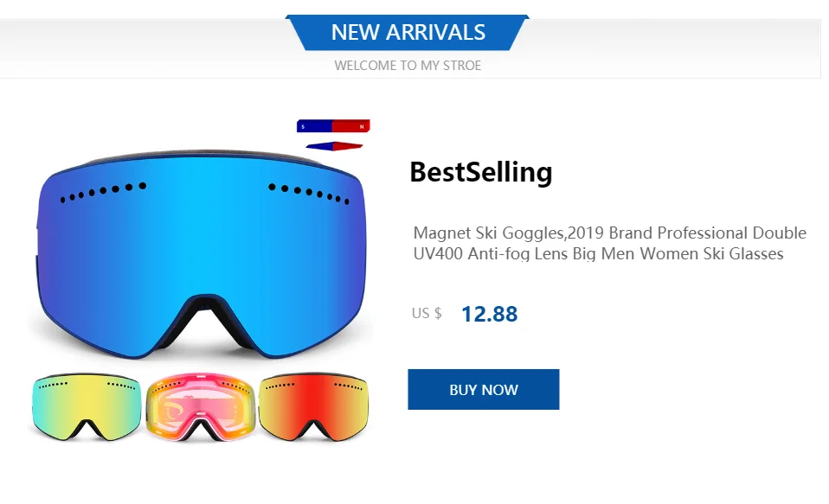Click the right vent holes on blue goggles
The width and height of the screenshot is (829, 504).
[309, 194]
